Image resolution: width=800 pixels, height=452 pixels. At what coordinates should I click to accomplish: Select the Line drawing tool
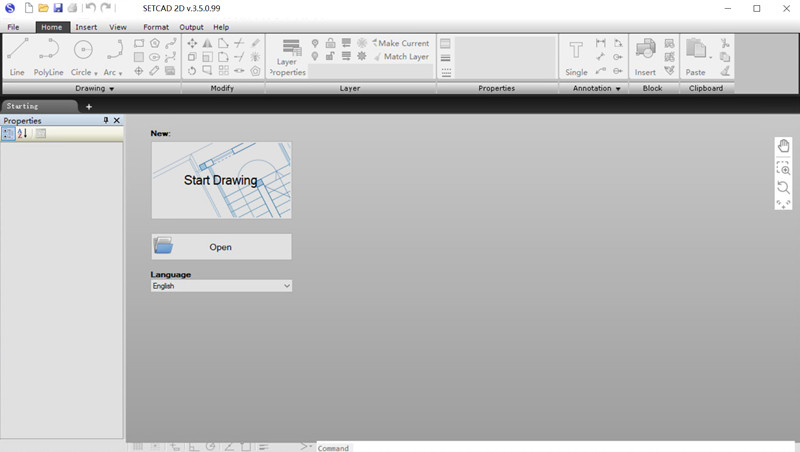coord(17,57)
